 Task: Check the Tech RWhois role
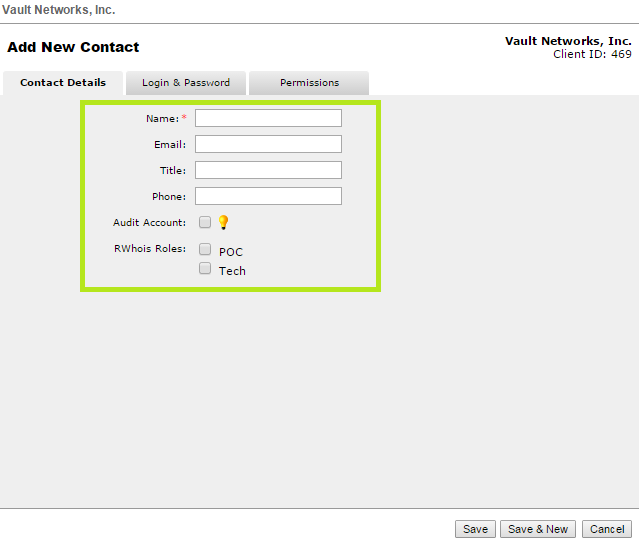pyautogui.click(x=205, y=268)
